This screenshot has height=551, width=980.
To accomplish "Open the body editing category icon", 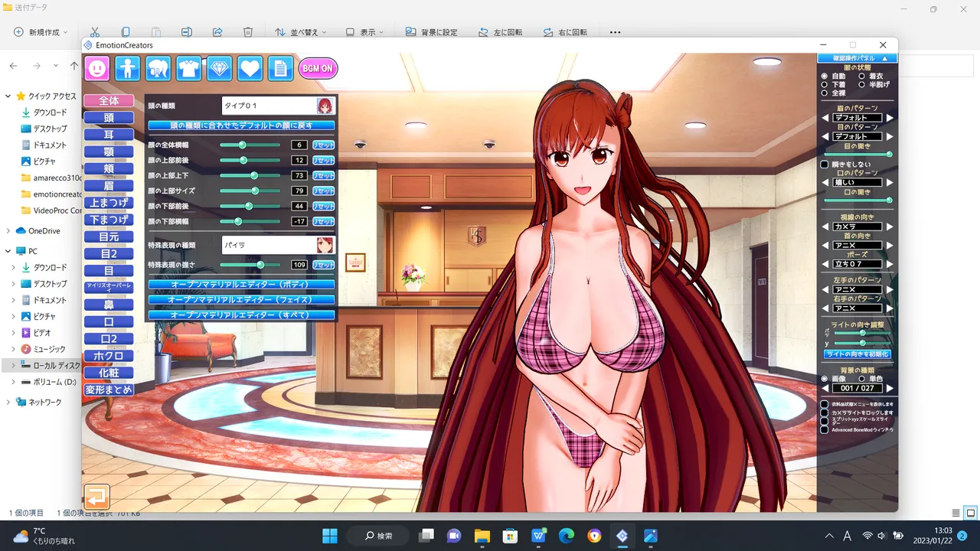I will pos(128,68).
